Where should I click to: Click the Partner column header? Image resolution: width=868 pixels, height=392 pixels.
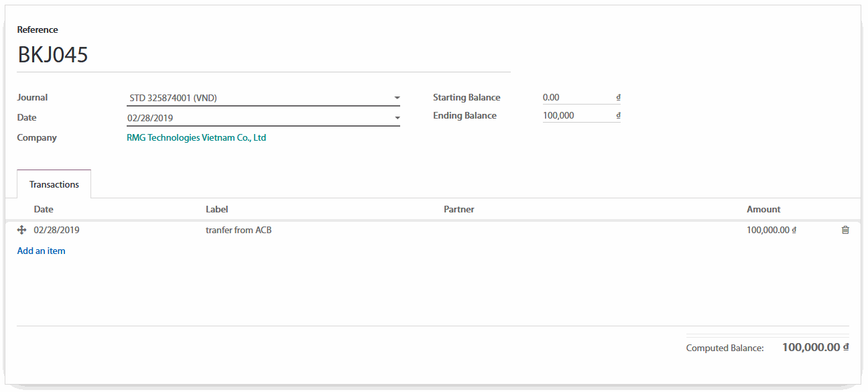click(x=458, y=209)
